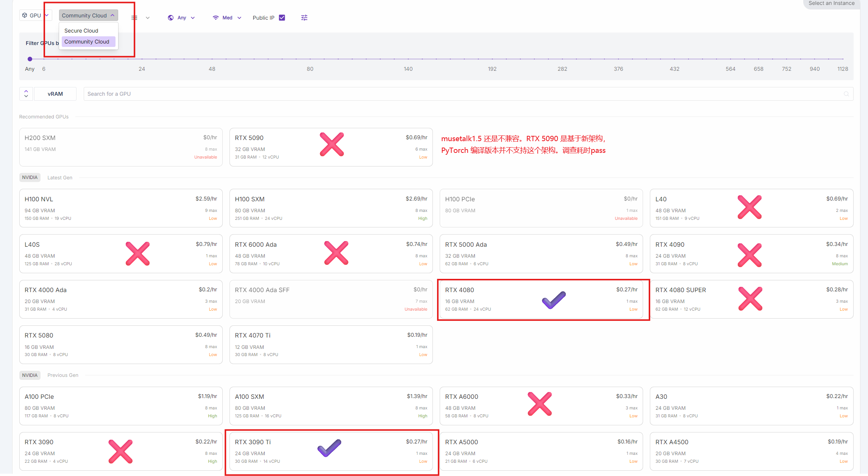
Task: Click the checkmark on RTX 3090 Ti
Action: [x=329, y=448]
